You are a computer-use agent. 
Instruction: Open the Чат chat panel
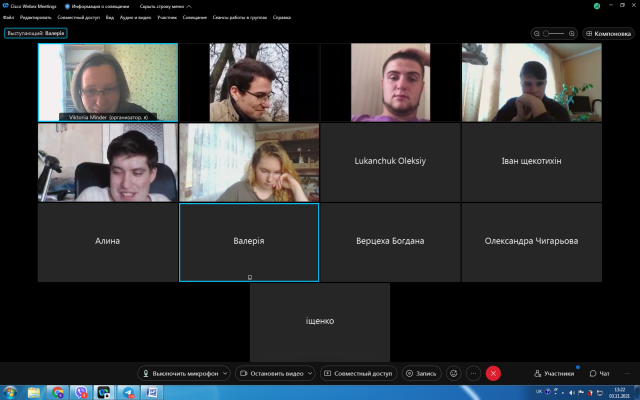[x=600, y=373]
